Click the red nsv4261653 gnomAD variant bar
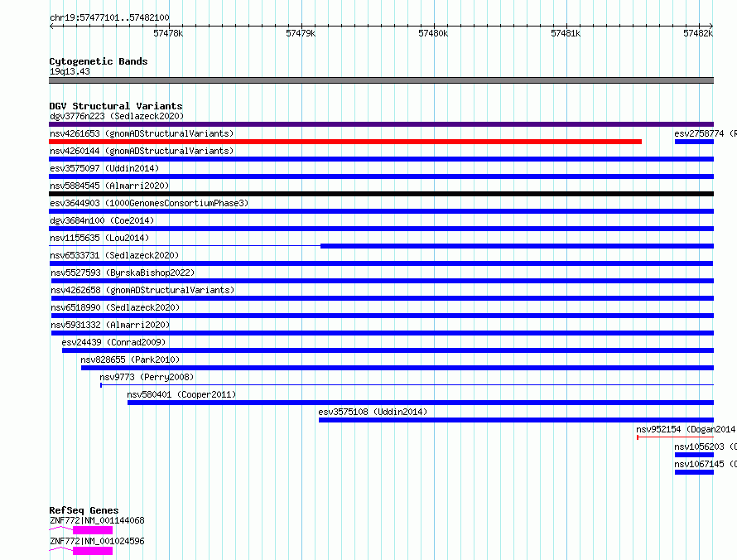737x560 pixels. pyautogui.click(x=345, y=142)
